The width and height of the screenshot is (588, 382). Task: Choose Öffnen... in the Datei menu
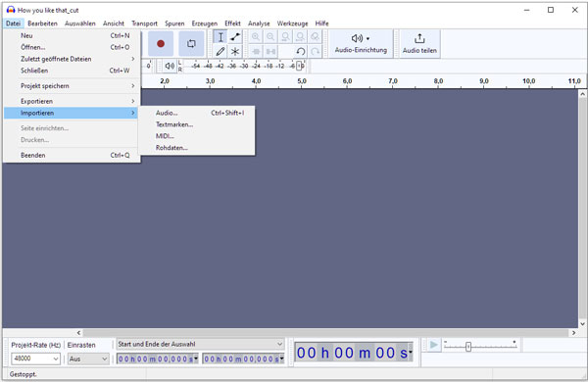click(x=72, y=47)
